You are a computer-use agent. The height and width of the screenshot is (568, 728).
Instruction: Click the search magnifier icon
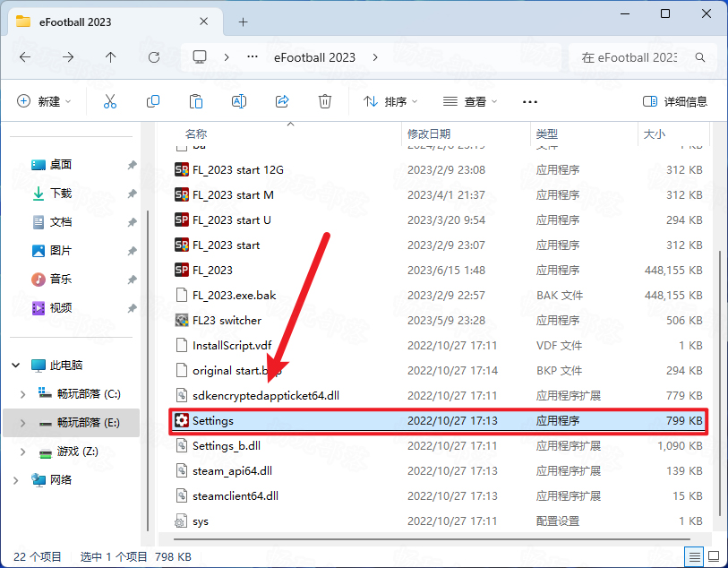click(x=700, y=57)
